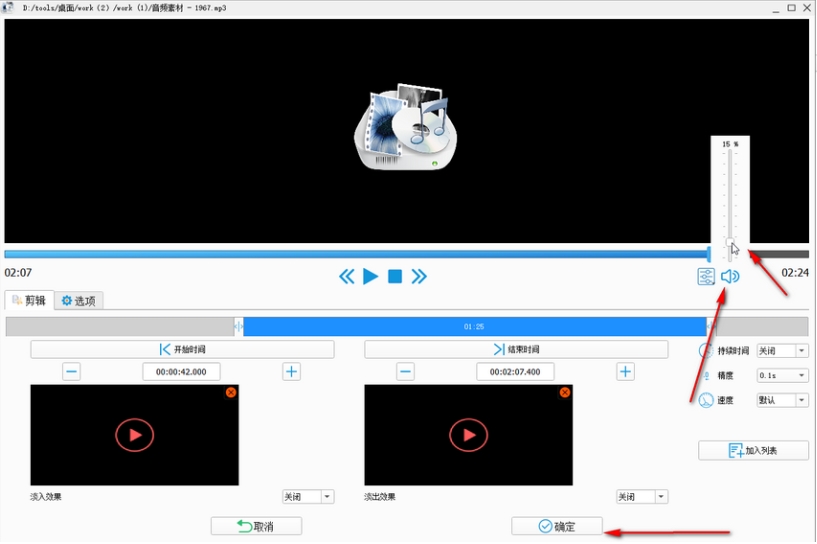Switch to the 选项 tab
The image size is (817, 544).
click(x=79, y=300)
